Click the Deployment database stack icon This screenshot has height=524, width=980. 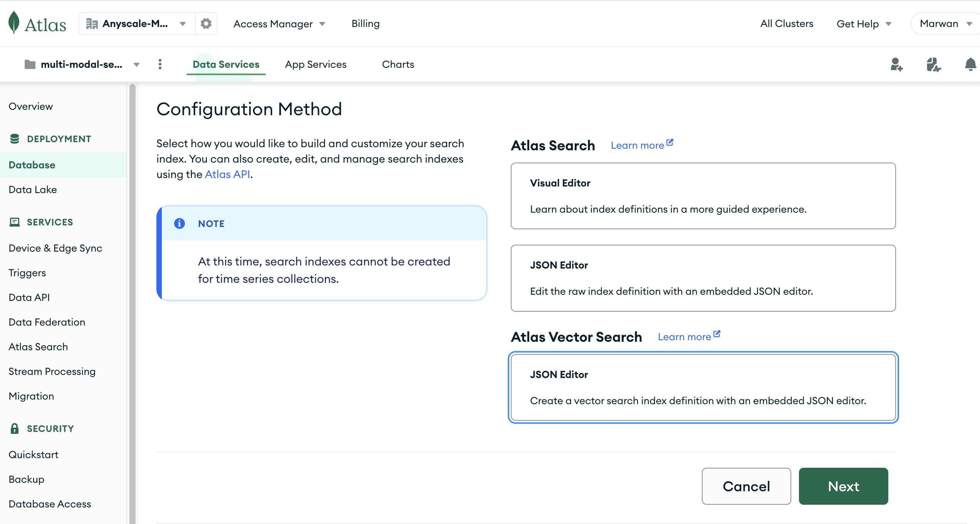pos(15,139)
